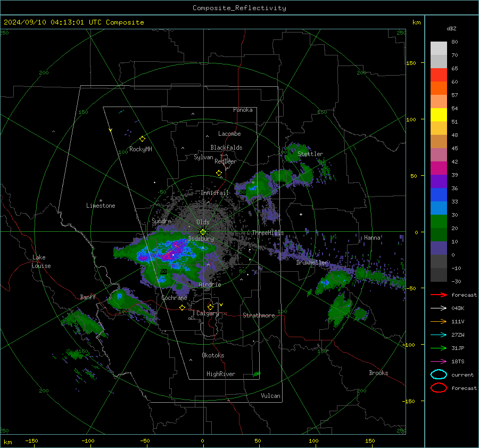Click the Drumheller city label

click(312, 263)
